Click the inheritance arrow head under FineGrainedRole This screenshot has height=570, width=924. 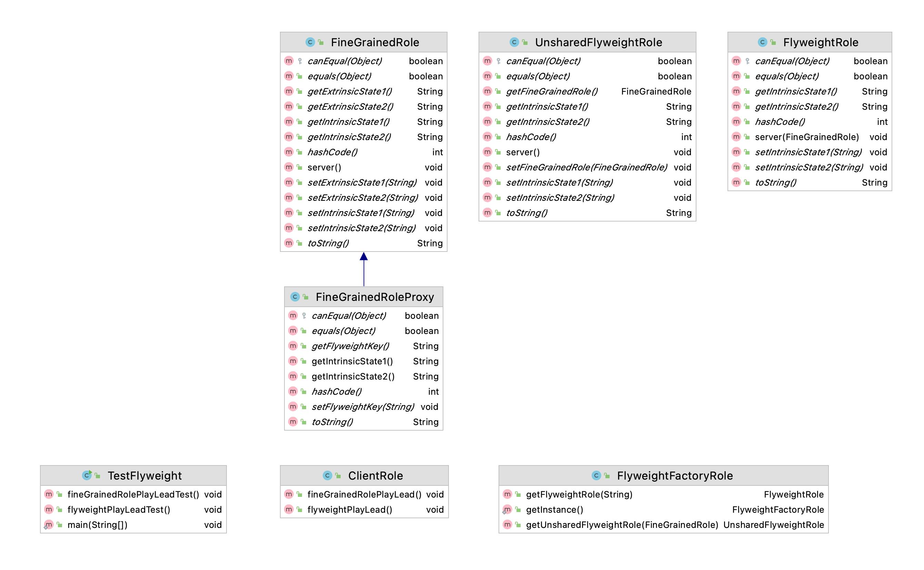pyautogui.click(x=363, y=257)
